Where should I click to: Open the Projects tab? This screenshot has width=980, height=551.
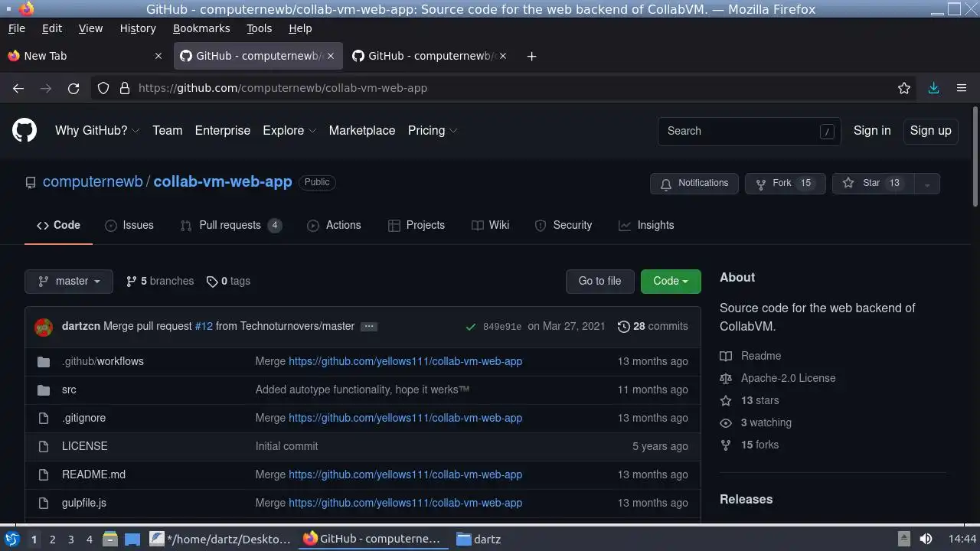(416, 226)
